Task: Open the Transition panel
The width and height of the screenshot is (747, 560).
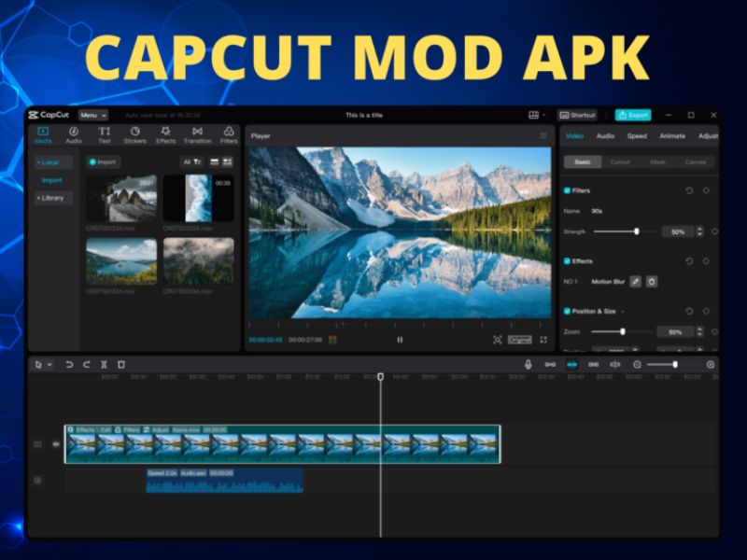Action: tap(197, 135)
